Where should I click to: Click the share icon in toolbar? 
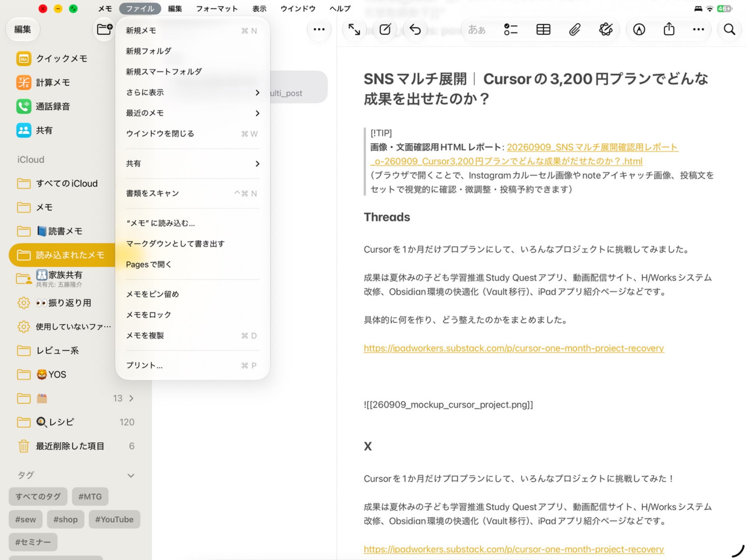coord(669,29)
